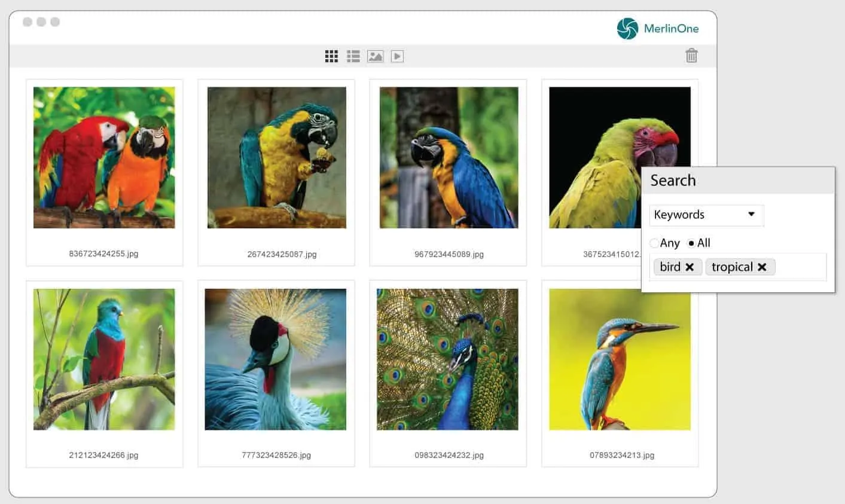Remove the tropical keyword tag

point(762,267)
